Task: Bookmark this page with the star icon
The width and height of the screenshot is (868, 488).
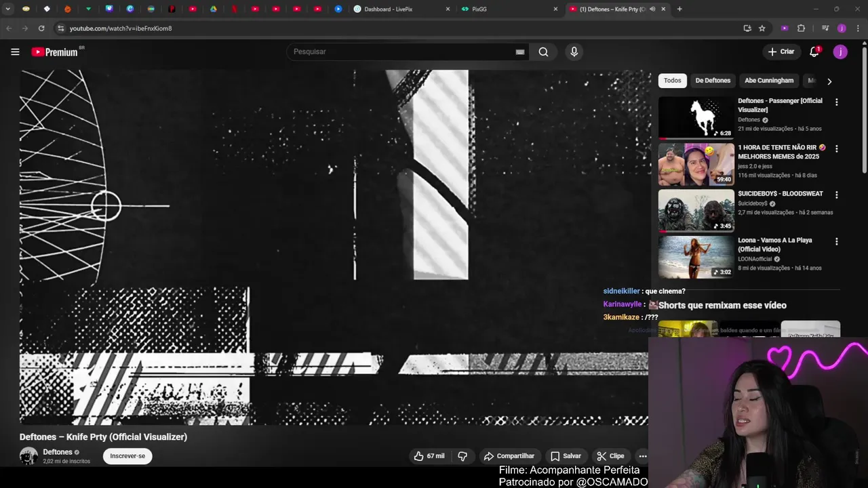Action: click(x=762, y=28)
